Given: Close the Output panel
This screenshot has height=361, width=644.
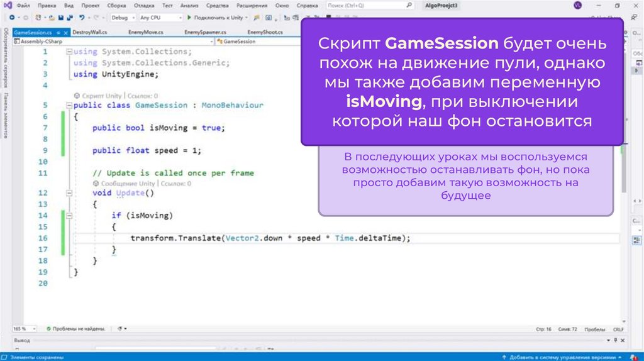Looking at the screenshot, I should tap(623, 340).
